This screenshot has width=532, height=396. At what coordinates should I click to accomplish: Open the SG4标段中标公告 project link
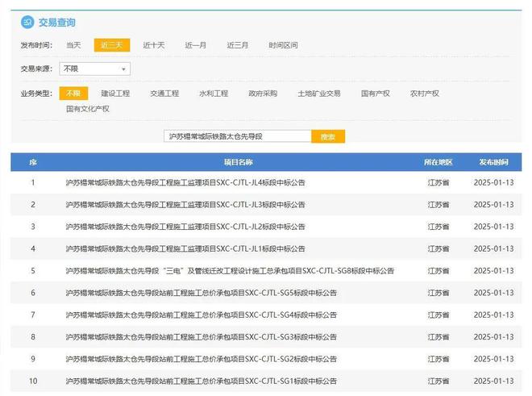202,315
